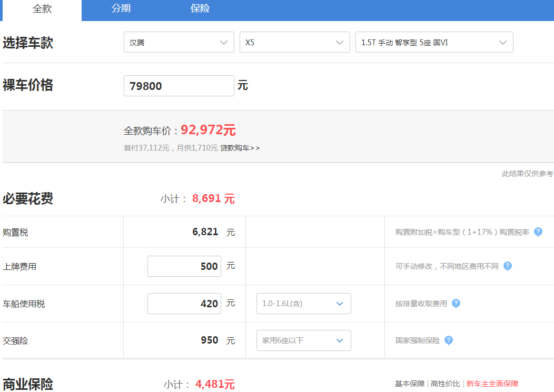554x392 pixels.
Task: Click the 购置税 row label
Action: pyautogui.click(x=15, y=233)
